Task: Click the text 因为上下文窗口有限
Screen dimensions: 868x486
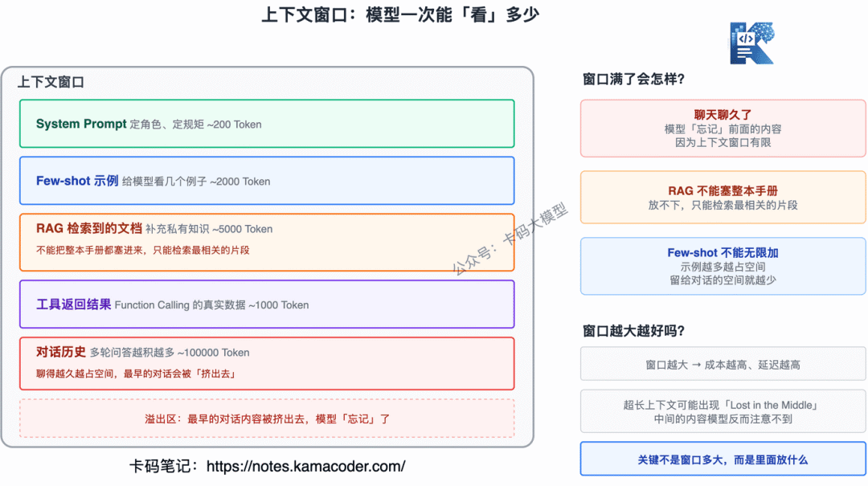Action: tap(723, 142)
